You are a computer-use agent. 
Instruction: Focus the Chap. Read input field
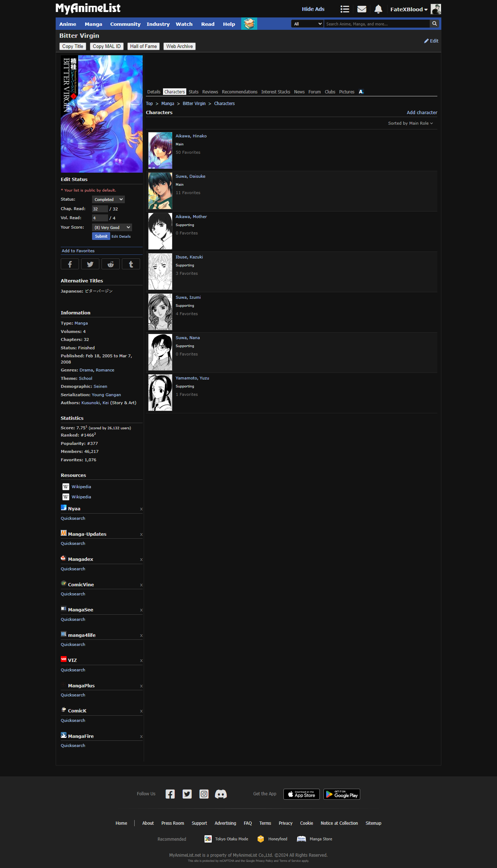click(100, 209)
